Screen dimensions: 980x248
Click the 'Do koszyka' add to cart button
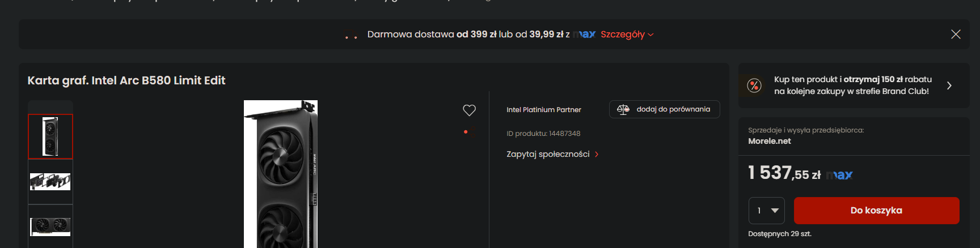(x=876, y=211)
